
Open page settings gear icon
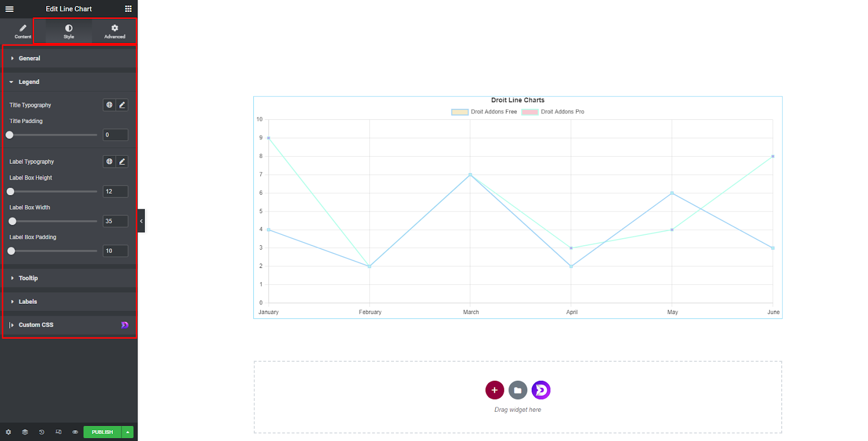pos(8,432)
